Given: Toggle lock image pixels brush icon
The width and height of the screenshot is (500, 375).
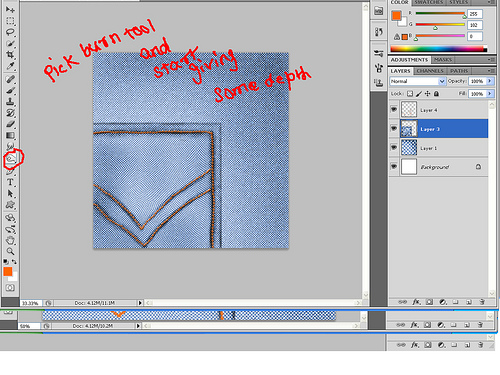Looking at the screenshot, I should point(419,94).
